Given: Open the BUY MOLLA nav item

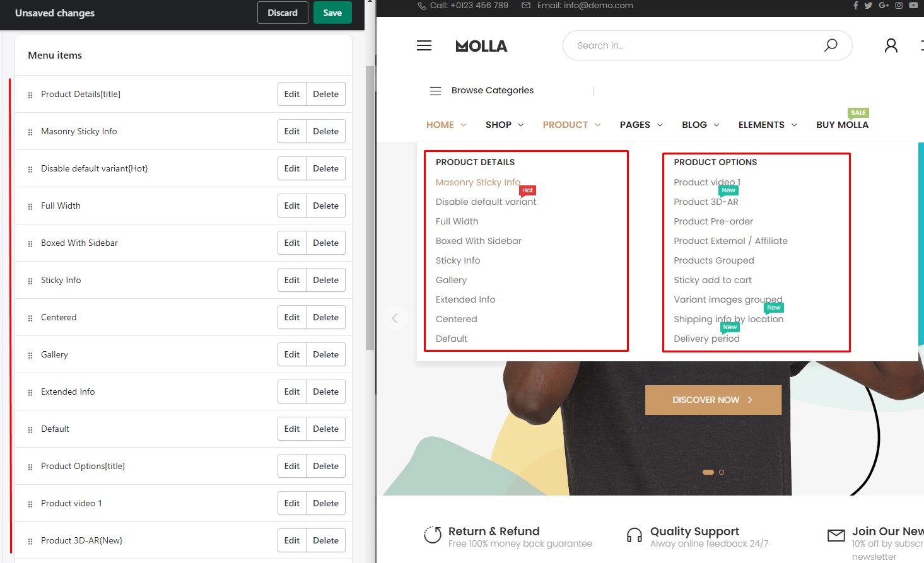Looking at the screenshot, I should click(x=842, y=125).
